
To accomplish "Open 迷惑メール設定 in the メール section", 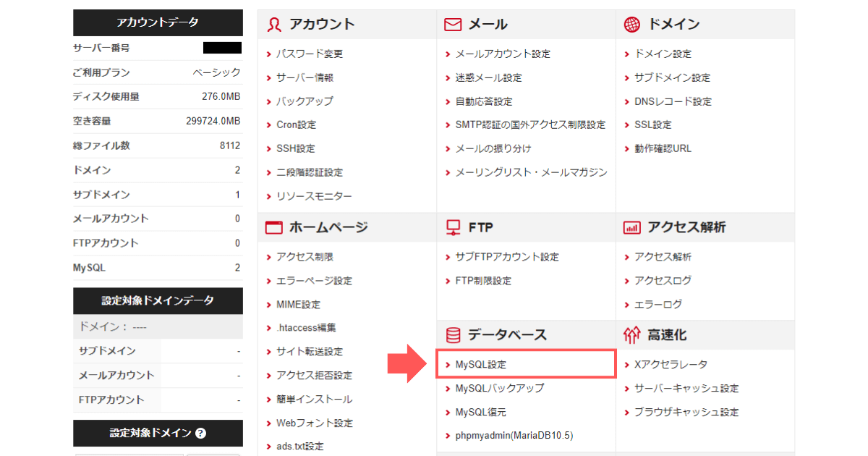I will pyautogui.click(x=488, y=77).
